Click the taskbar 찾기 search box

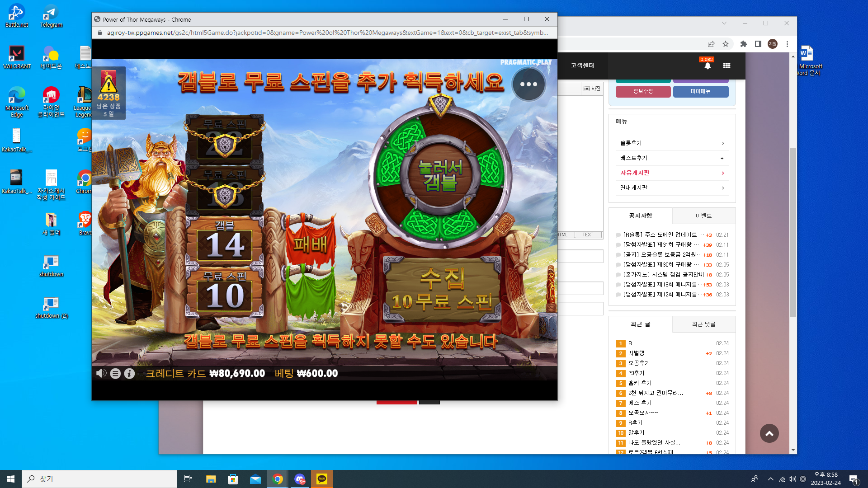point(99,479)
